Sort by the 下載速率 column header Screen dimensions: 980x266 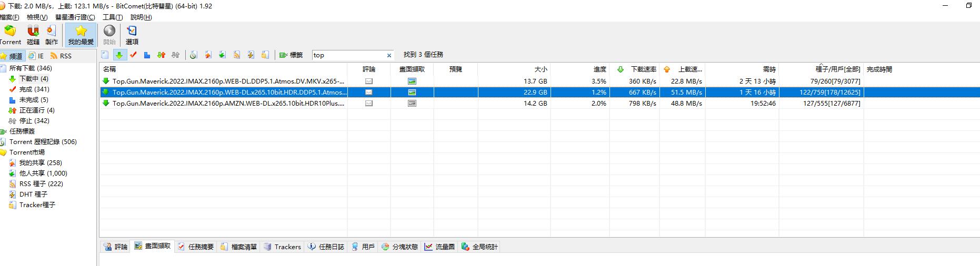click(x=634, y=69)
